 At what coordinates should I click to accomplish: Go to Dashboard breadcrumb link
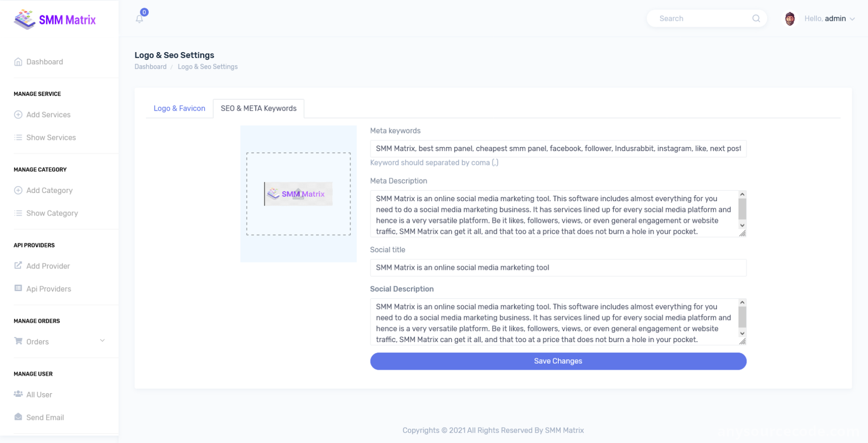coord(151,67)
